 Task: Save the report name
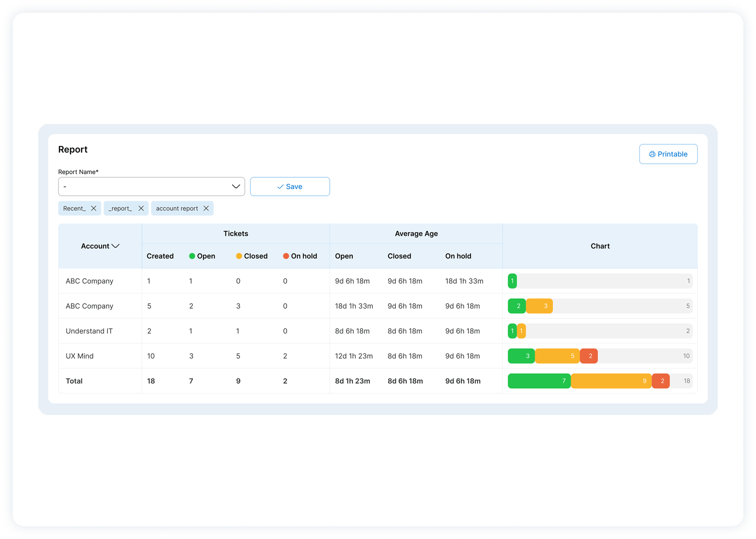290,186
